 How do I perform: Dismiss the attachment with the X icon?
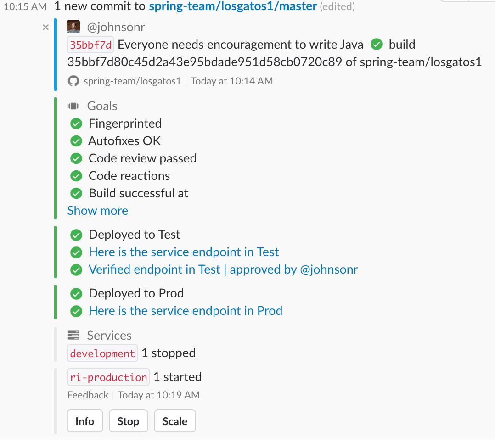point(45,28)
